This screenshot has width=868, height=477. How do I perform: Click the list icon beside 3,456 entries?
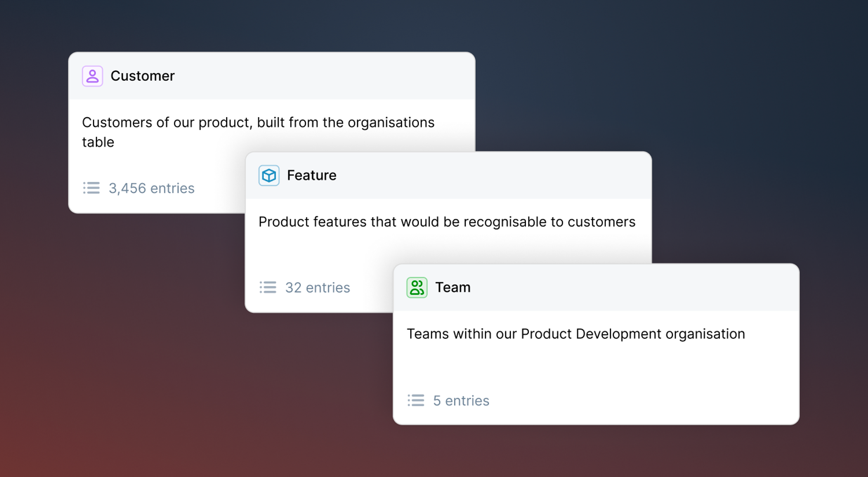coord(92,188)
